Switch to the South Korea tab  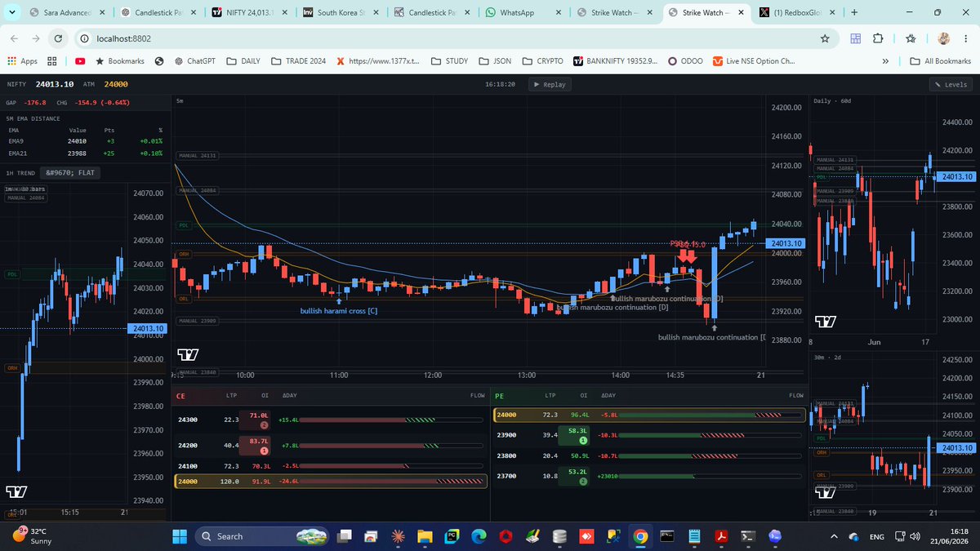[x=341, y=12]
